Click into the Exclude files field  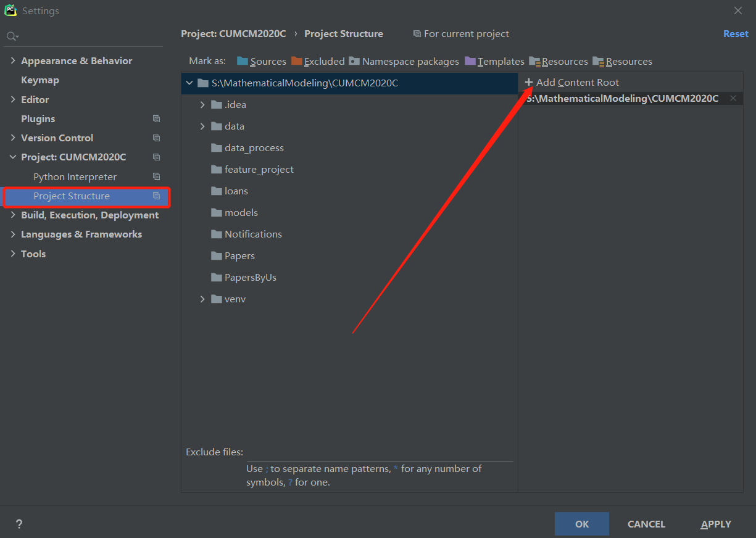[380, 452]
